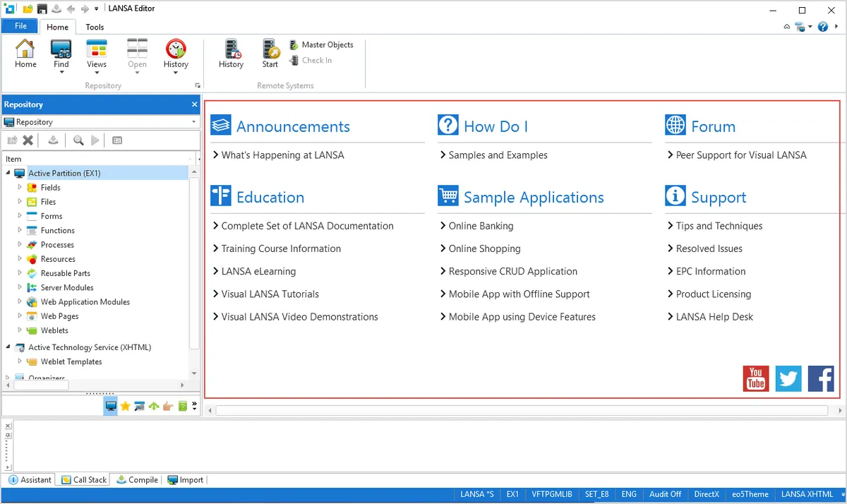The width and height of the screenshot is (847, 504).
Task: Open the YouTube icon link
Action: point(756,379)
